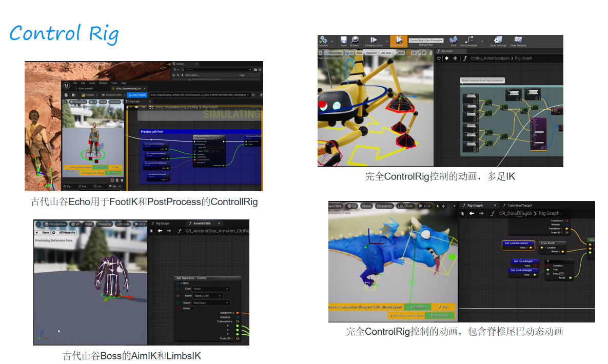Click back arrow beside CtrlRig_RobotScorpion breadcrumb
Image resolution: width=608 pixels, height=364 pixels.
[x=447, y=58]
